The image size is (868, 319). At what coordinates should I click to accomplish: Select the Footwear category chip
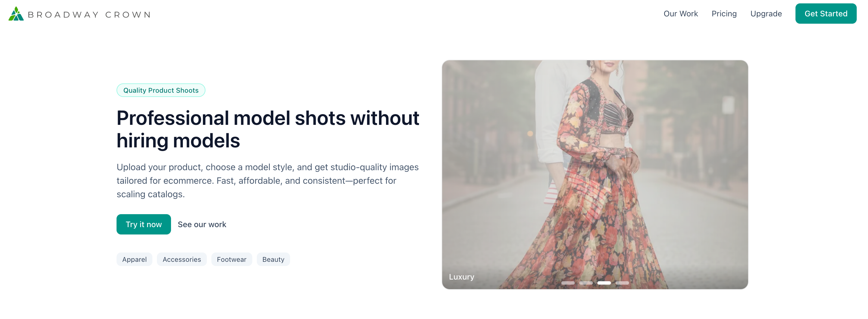(231, 259)
